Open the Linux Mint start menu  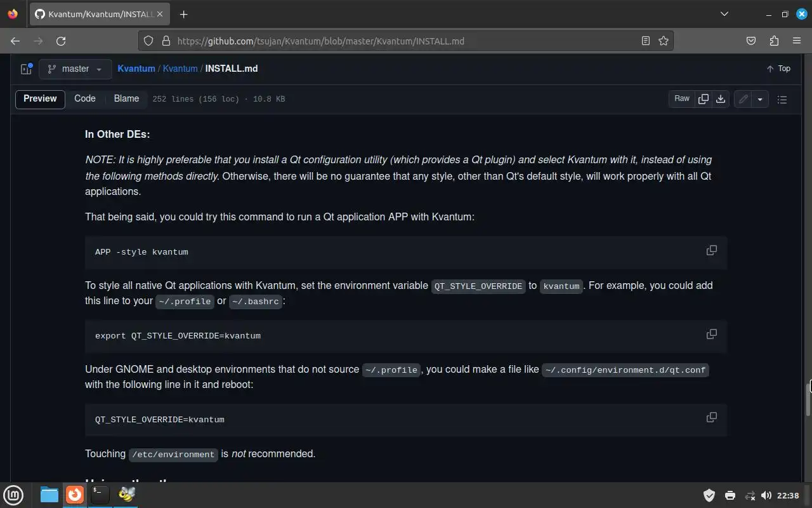pos(13,495)
